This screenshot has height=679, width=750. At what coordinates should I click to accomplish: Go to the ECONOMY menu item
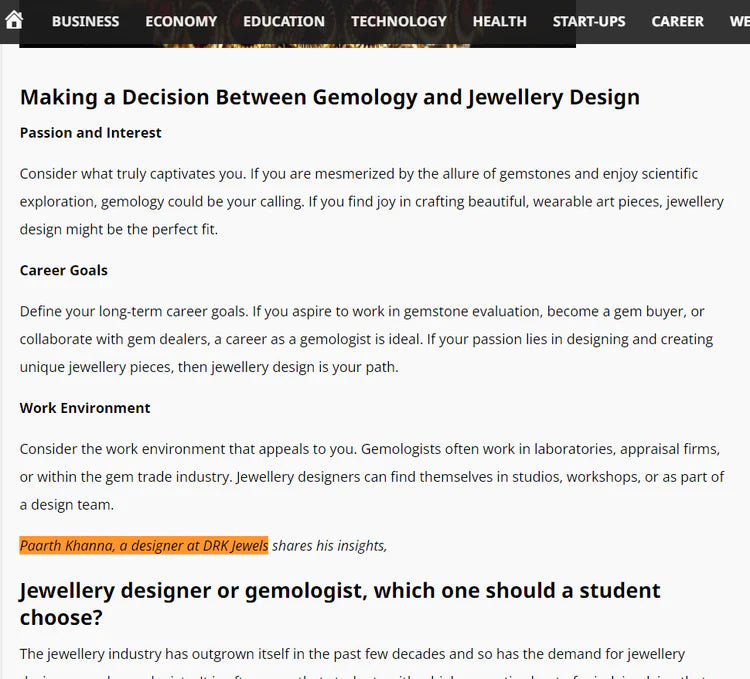(x=181, y=22)
